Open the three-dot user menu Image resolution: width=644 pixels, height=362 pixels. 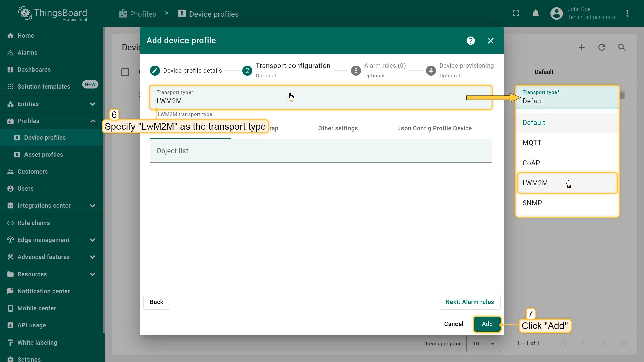pyautogui.click(x=627, y=13)
